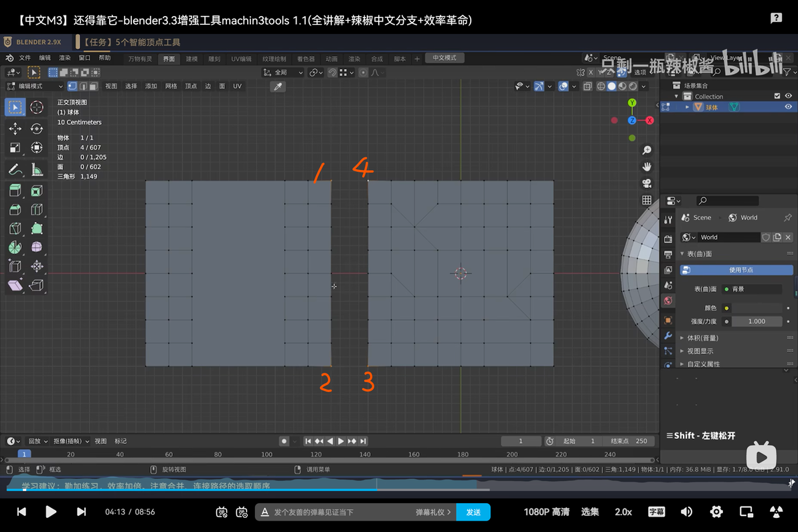
Task: Enable edge select mode
Action: (83, 86)
